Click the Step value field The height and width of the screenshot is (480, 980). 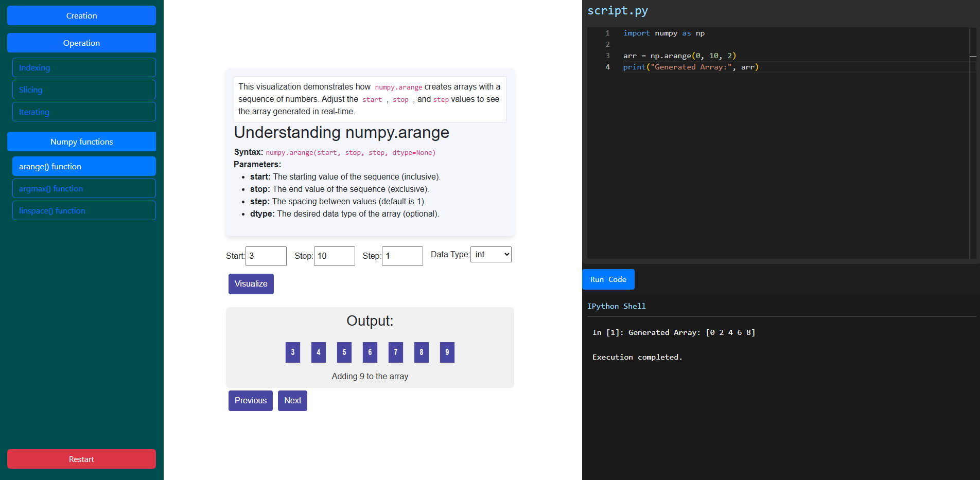pos(402,256)
